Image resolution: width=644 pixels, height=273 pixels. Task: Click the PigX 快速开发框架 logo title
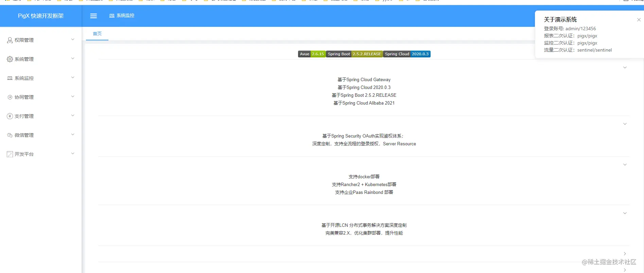41,16
